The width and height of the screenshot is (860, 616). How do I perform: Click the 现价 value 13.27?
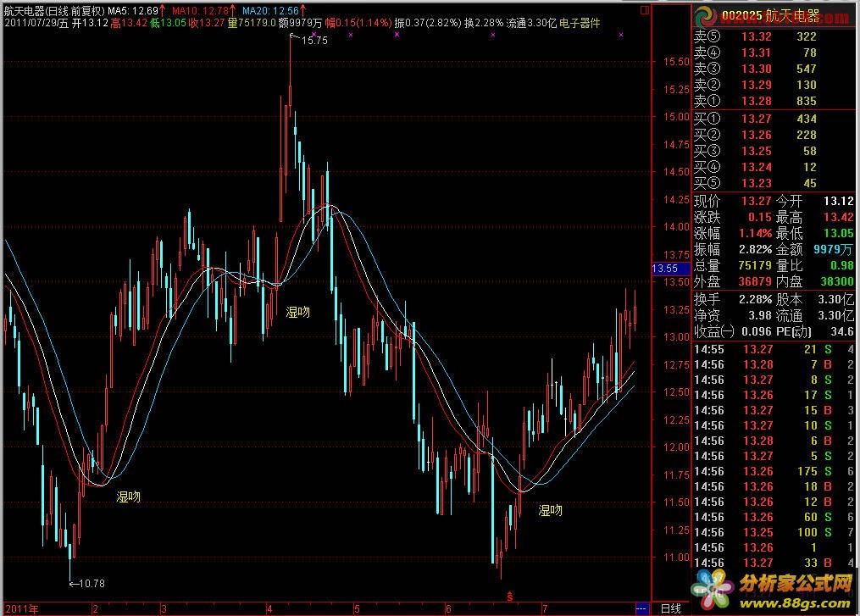757,201
